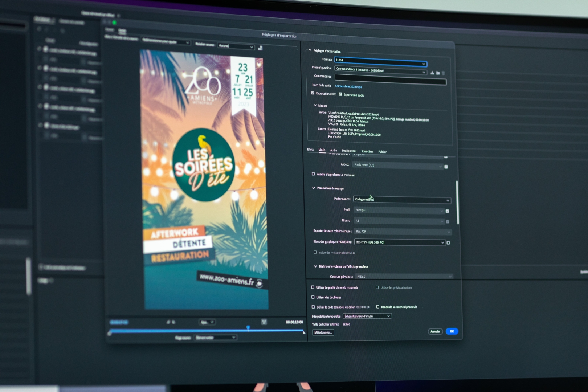Open the Couleurs primaires dropdown showing P3D65
The image size is (588, 392).
point(404,277)
